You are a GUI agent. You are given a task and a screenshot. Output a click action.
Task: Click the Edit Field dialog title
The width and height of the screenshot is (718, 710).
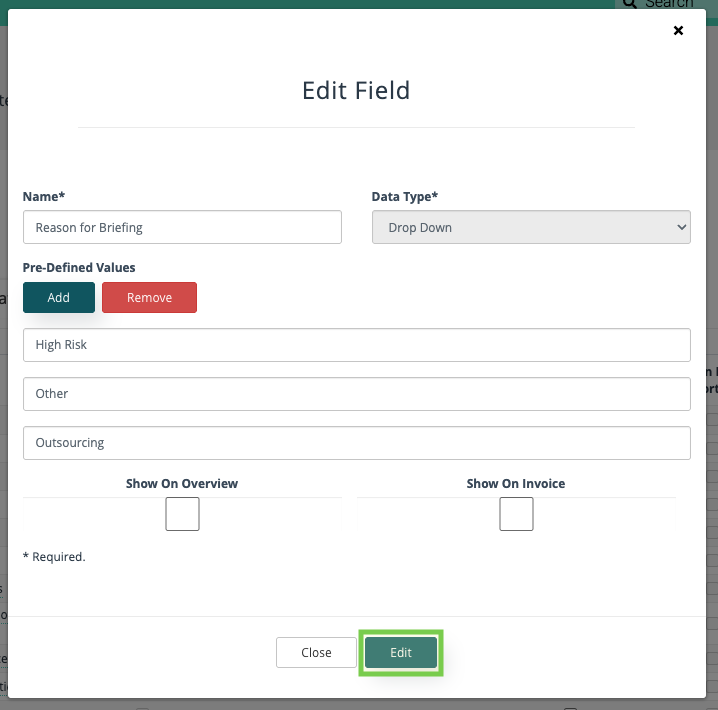click(x=356, y=90)
